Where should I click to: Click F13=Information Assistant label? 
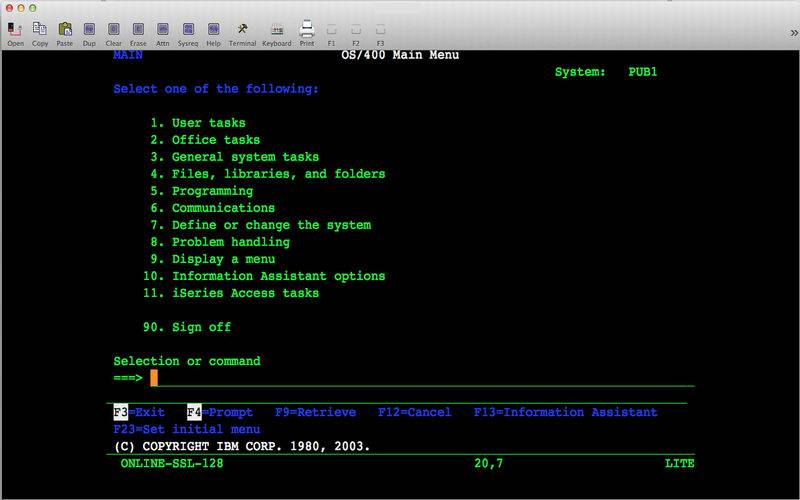click(565, 412)
